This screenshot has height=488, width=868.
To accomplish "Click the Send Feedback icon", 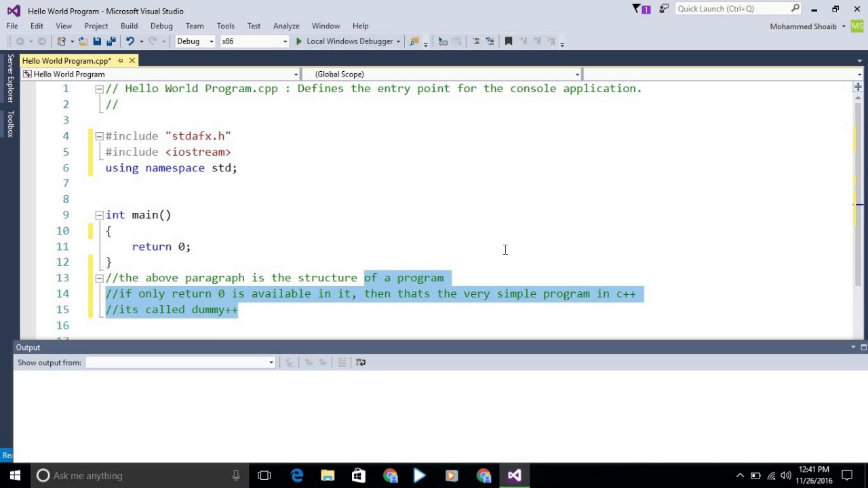I will (x=663, y=9).
